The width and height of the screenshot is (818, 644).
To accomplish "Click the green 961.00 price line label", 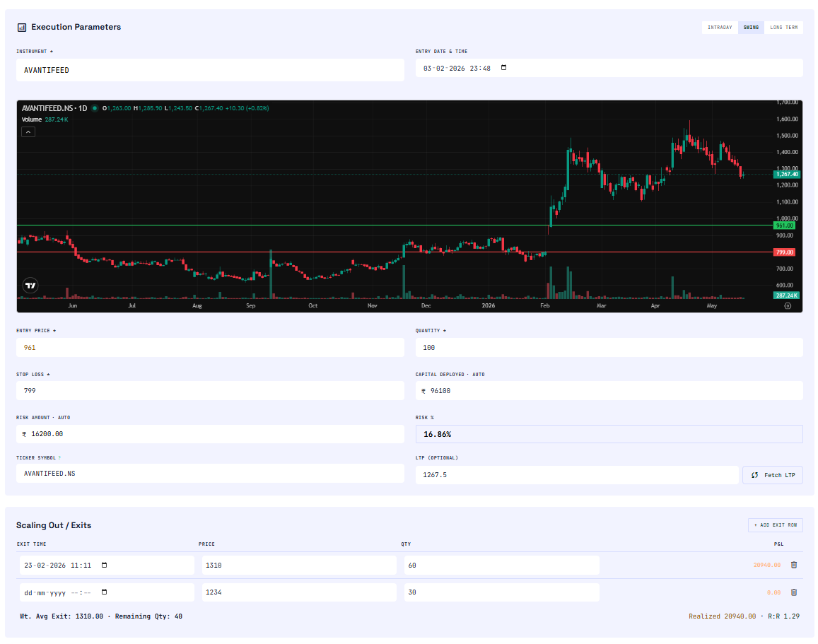I will coord(784,226).
